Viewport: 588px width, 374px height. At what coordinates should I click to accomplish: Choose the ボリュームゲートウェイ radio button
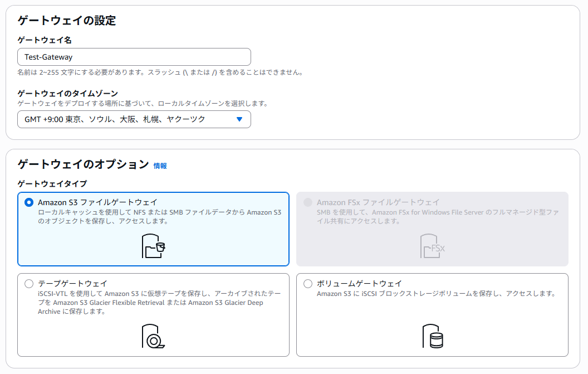click(308, 284)
